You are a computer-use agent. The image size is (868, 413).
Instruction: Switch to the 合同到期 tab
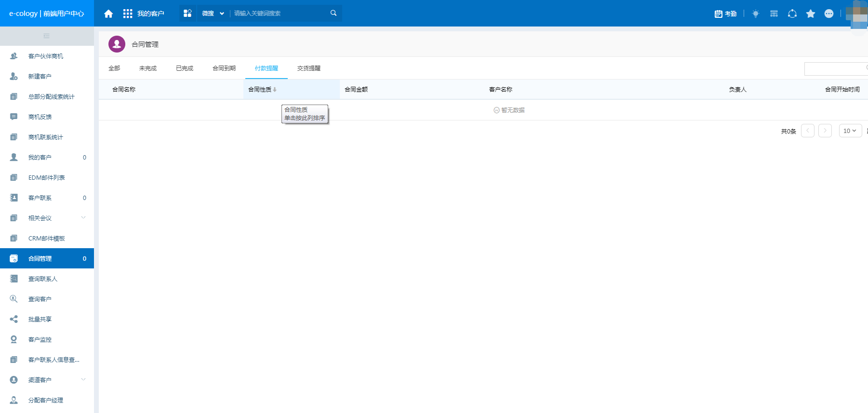point(224,68)
